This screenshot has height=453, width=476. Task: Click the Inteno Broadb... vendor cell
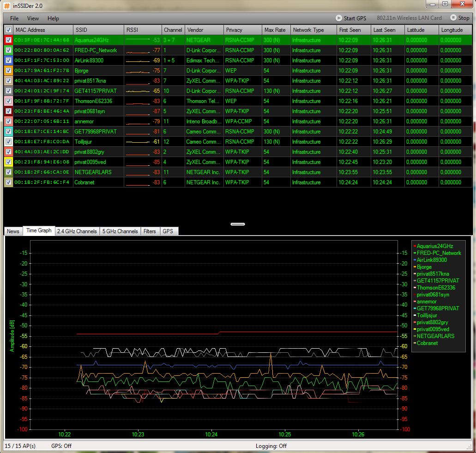point(204,121)
